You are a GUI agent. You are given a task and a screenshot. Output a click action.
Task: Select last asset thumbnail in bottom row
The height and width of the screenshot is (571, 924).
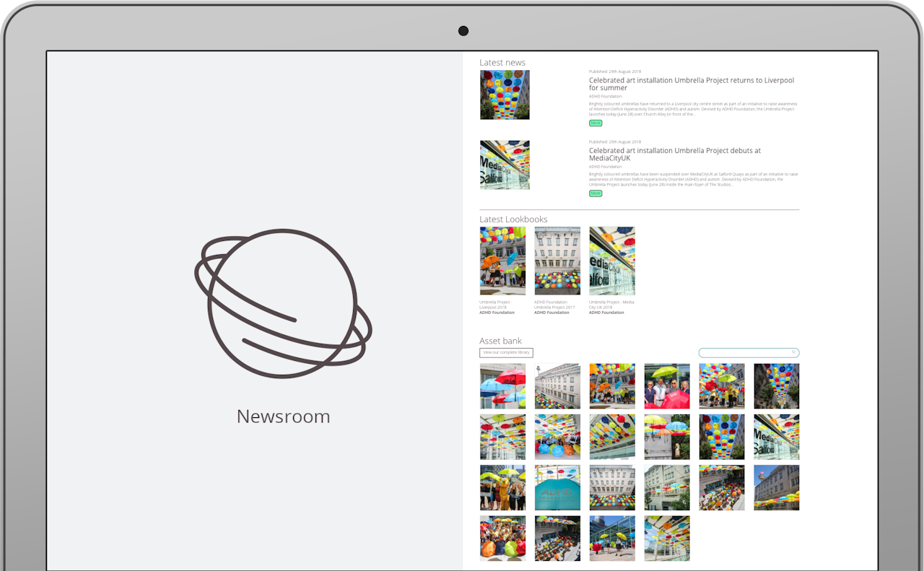(667, 538)
